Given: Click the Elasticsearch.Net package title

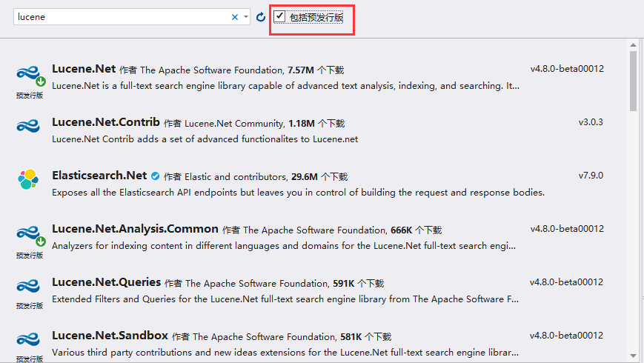Looking at the screenshot, I should [99, 176].
